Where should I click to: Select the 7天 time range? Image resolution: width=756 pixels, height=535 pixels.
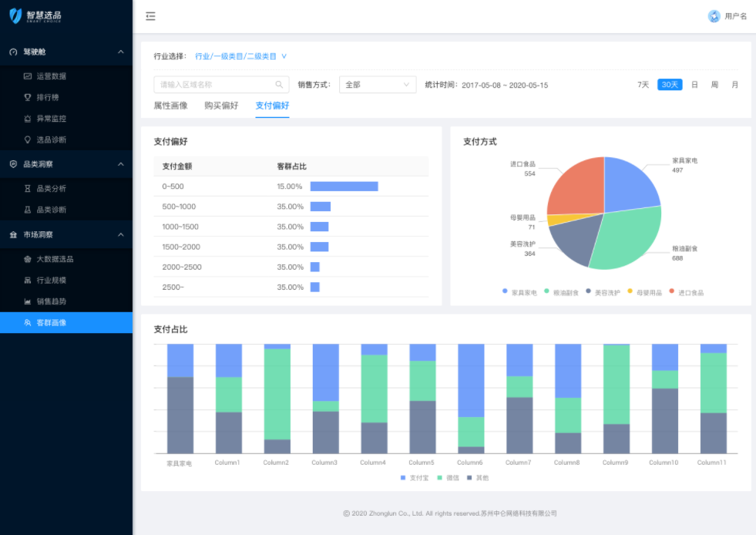(x=643, y=85)
